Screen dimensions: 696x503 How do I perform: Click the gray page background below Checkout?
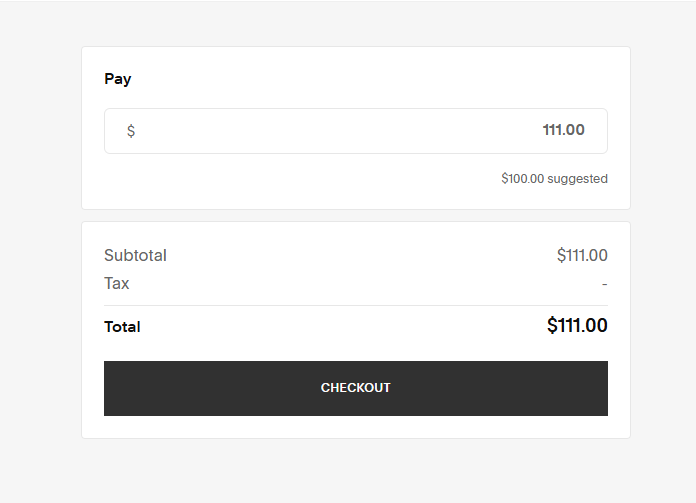pyautogui.click(x=355, y=471)
